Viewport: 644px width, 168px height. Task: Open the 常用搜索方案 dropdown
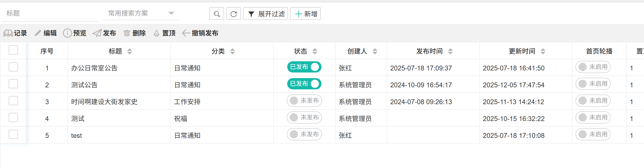[141, 13]
